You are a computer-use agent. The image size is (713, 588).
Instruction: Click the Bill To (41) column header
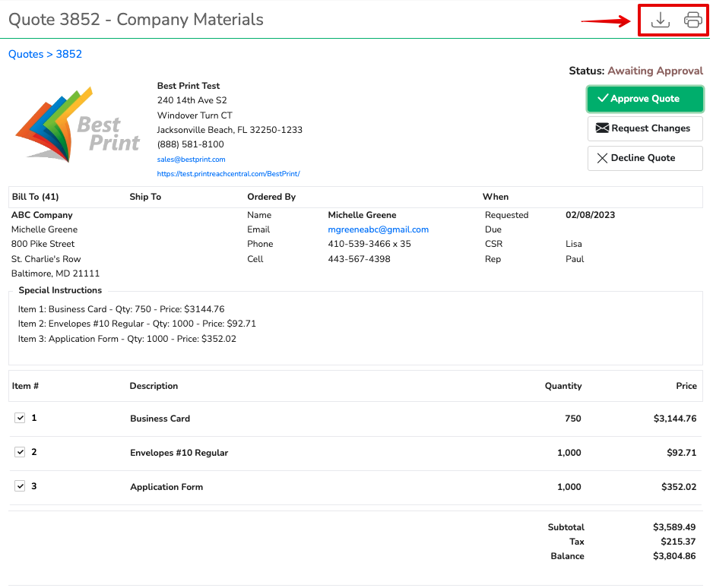(36, 197)
